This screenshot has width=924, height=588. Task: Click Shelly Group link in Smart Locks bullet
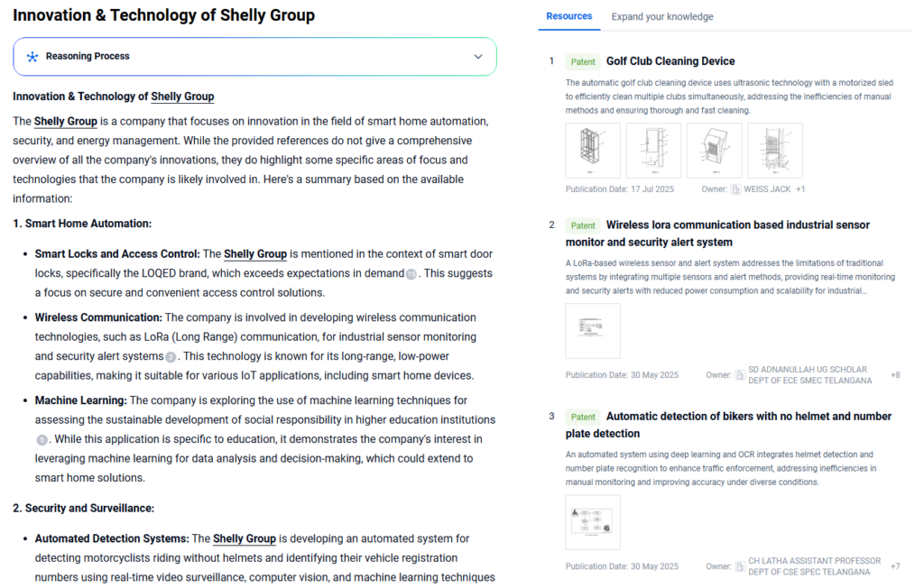coord(255,254)
